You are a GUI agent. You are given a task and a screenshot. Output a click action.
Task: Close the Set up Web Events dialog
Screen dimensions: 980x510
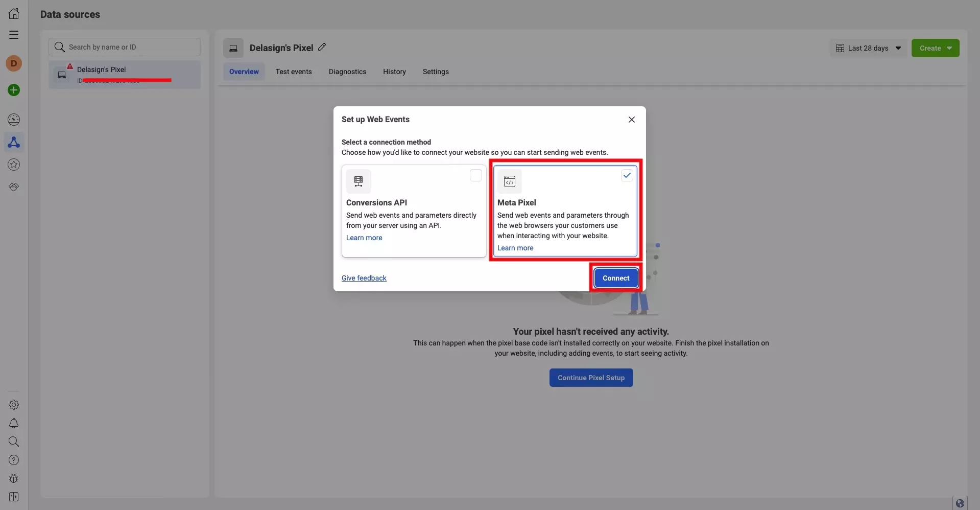click(x=632, y=120)
